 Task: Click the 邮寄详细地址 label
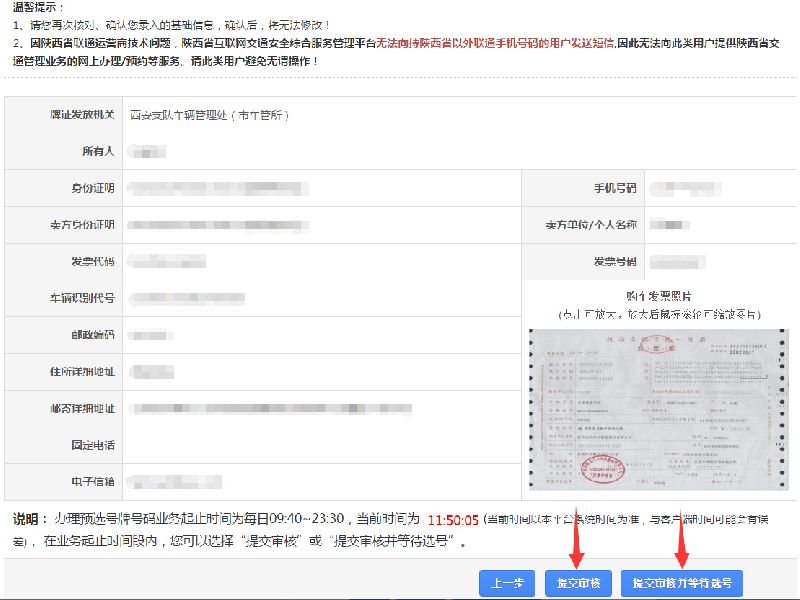pos(82,409)
